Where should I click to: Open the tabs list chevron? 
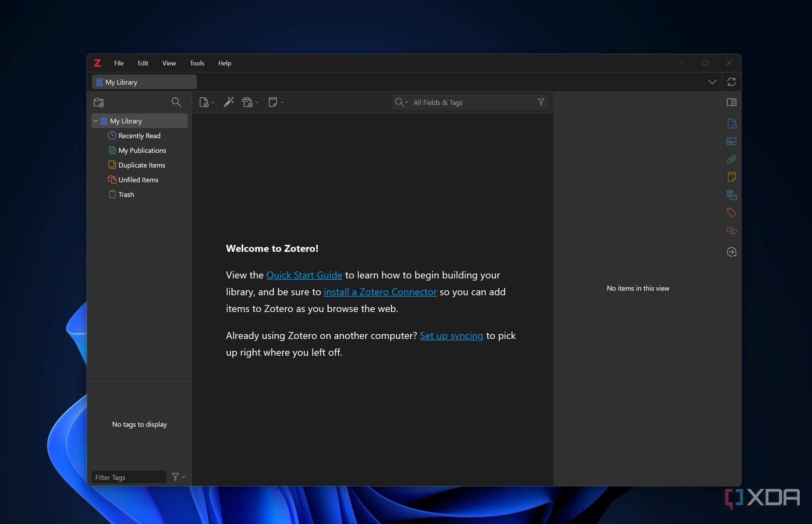[712, 82]
